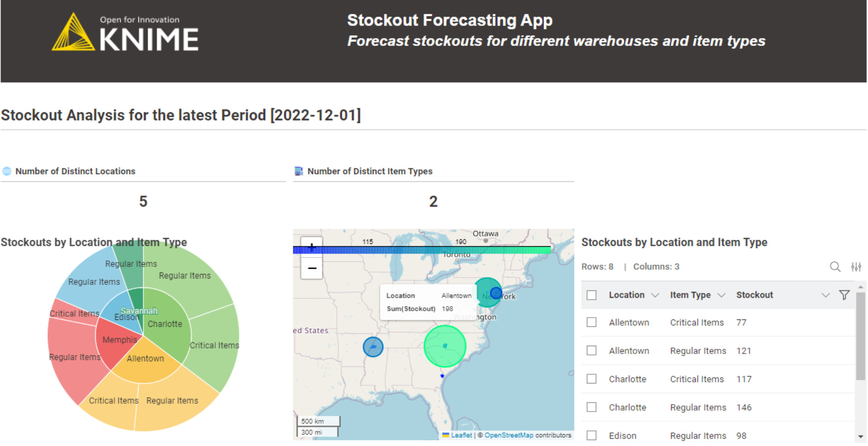This screenshot has width=868, height=446.
Task: Click the icon beside Distinct Item Types
Action: click(x=299, y=171)
